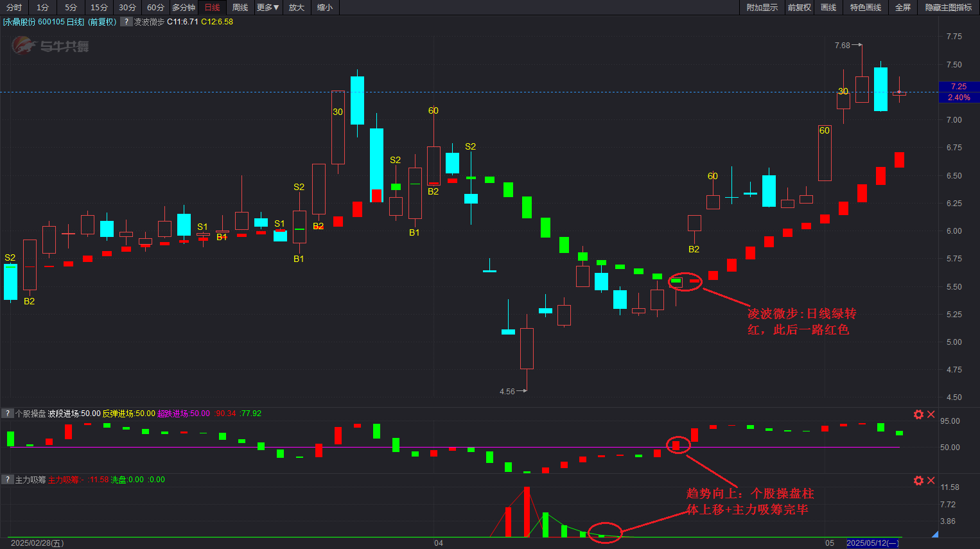
Task: Click the 2025/02/28(五) start date label
Action: (37, 543)
